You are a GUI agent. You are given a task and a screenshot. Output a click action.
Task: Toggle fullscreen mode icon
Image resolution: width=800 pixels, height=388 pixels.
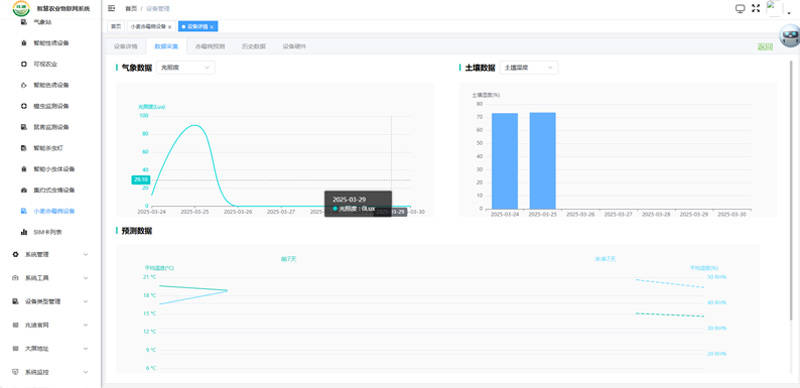[756, 8]
